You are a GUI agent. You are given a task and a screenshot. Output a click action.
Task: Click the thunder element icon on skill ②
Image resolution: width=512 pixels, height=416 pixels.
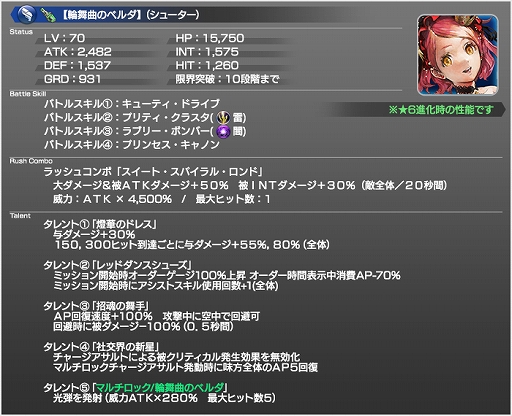click(x=223, y=118)
